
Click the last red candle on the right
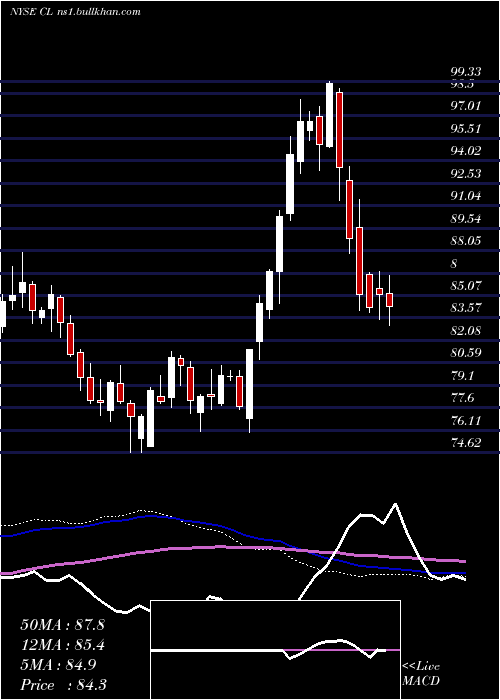[389, 300]
